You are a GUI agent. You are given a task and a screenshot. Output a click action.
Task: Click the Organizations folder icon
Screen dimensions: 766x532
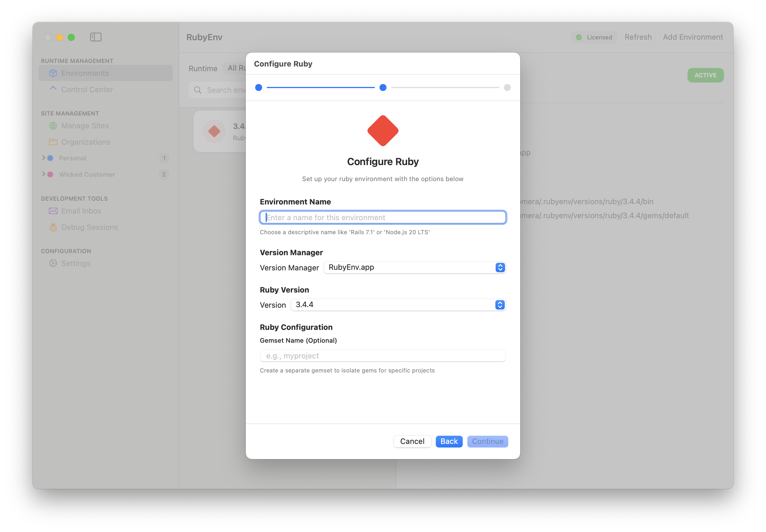coord(53,142)
